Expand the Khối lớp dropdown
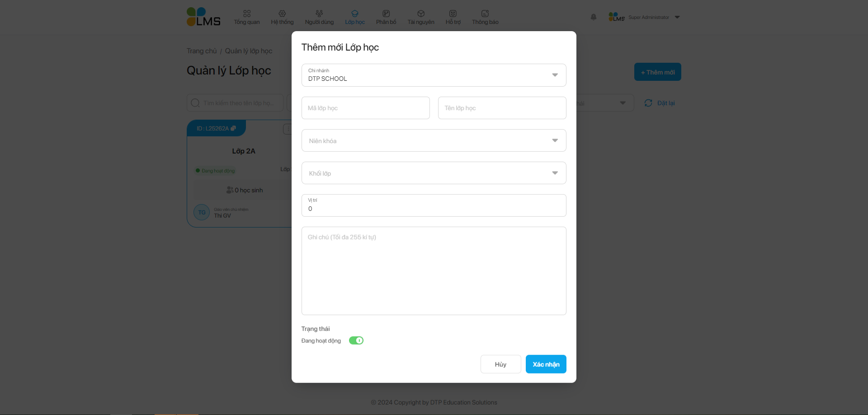Screen dimensions: 868x415 point(555,173)
